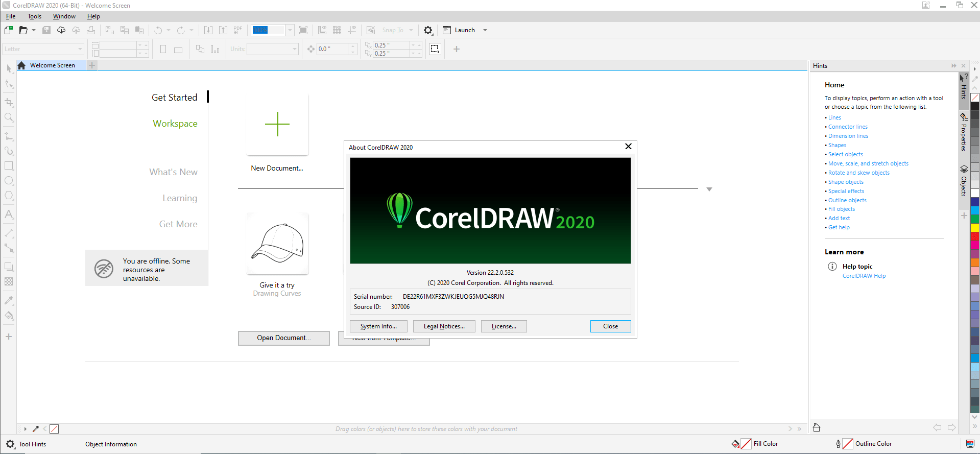Click the Open folder toolbar icon

point(23,30)
